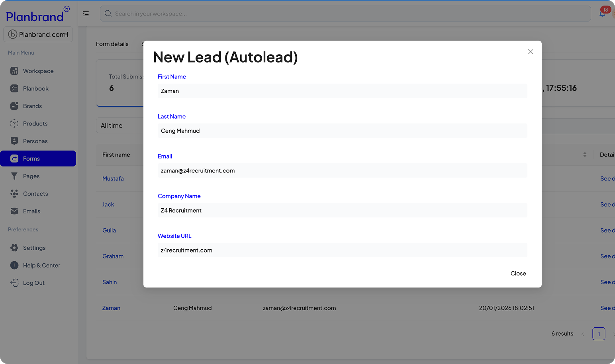The height and width of the screenshot is (364, 615).
Task: Click the Products icon in main menu
Action: click(x=14, y=123)
